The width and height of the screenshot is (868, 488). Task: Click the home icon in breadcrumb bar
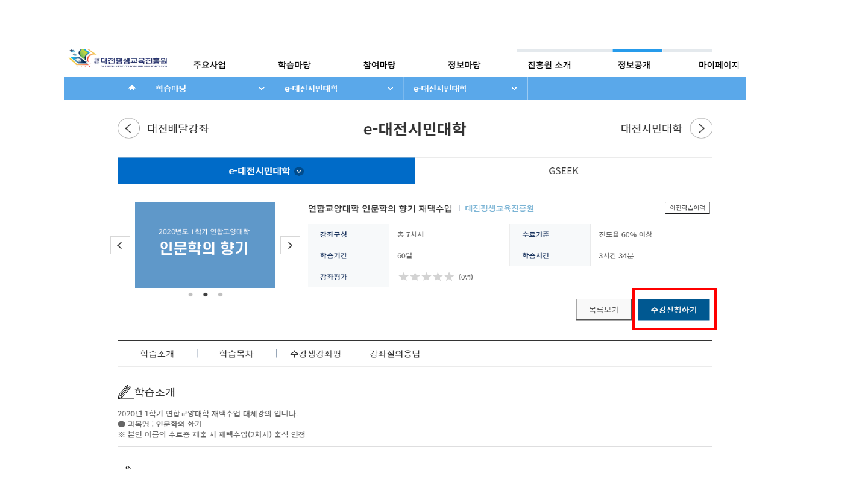pyautogui.click(x=132, y=89)
